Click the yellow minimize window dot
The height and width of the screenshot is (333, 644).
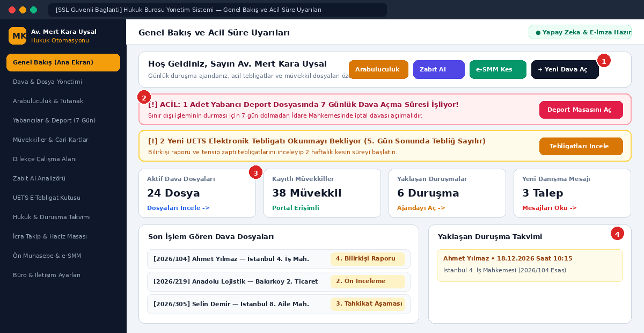click(23, 10)
